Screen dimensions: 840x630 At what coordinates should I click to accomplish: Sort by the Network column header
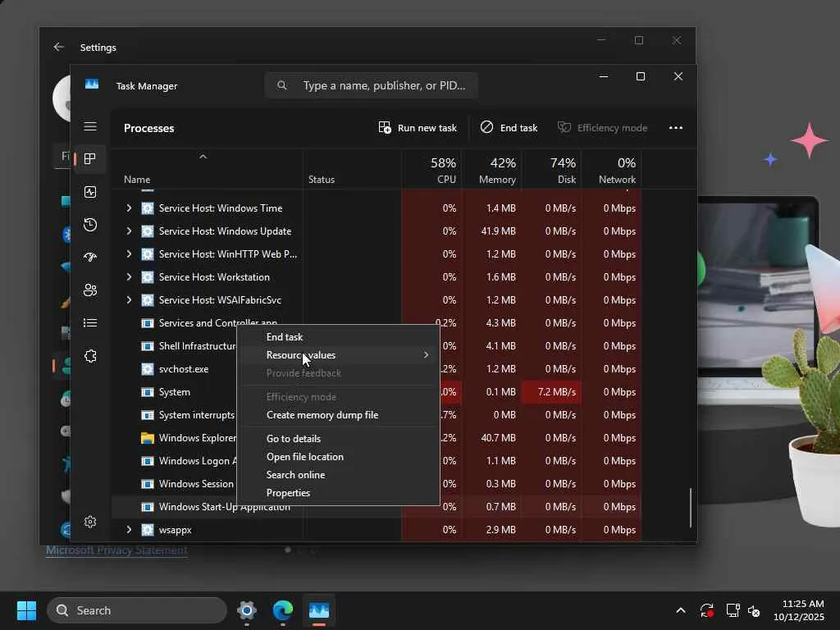point(612,170)
